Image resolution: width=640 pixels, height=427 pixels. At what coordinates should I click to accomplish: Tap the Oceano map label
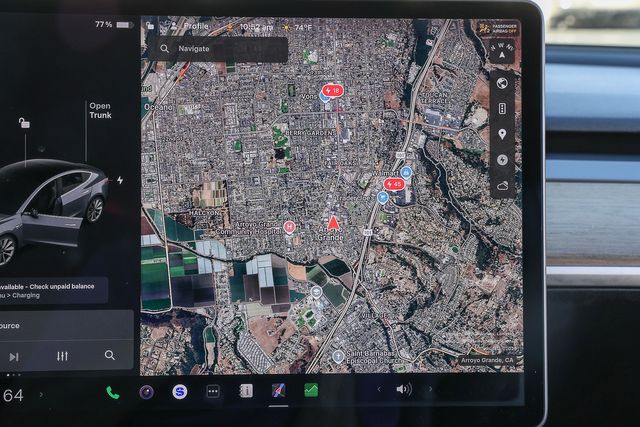(x=158, y=107)
